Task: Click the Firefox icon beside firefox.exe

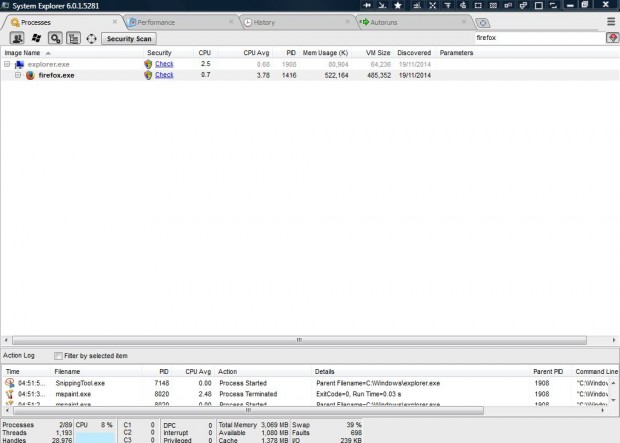Action: pos(30,75)
